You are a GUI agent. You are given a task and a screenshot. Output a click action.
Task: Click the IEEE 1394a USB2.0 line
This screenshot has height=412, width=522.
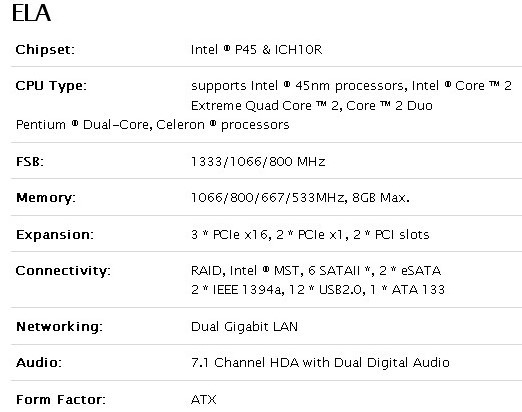pos(318,290)
